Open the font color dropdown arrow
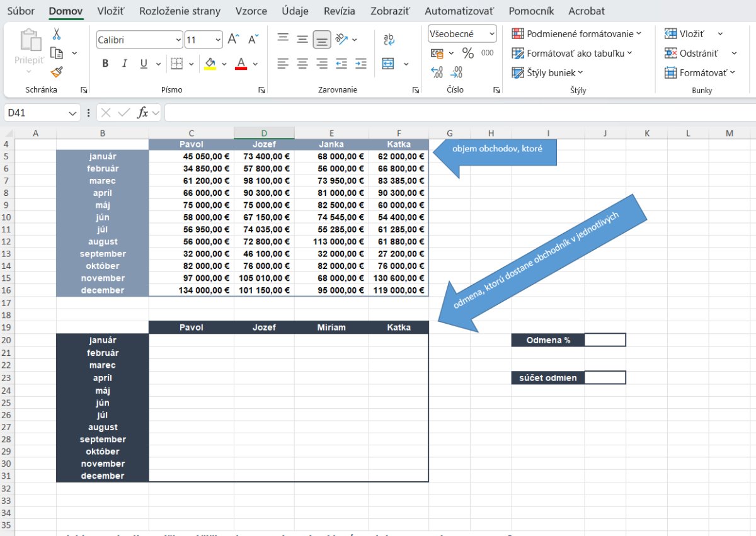Screen dimensions: 756x536 point(255,64)
